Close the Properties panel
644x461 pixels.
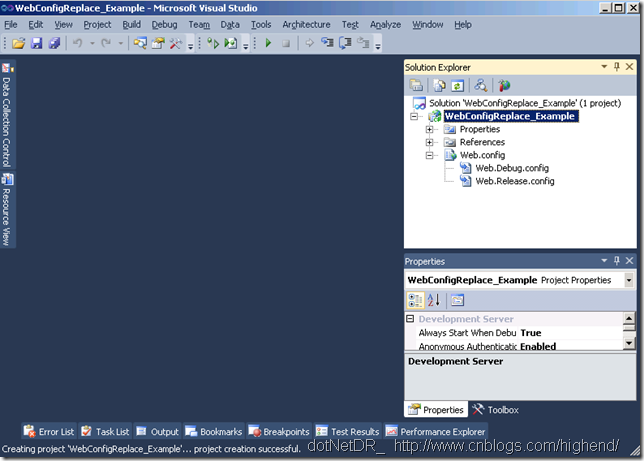click(x=629, y=260)
